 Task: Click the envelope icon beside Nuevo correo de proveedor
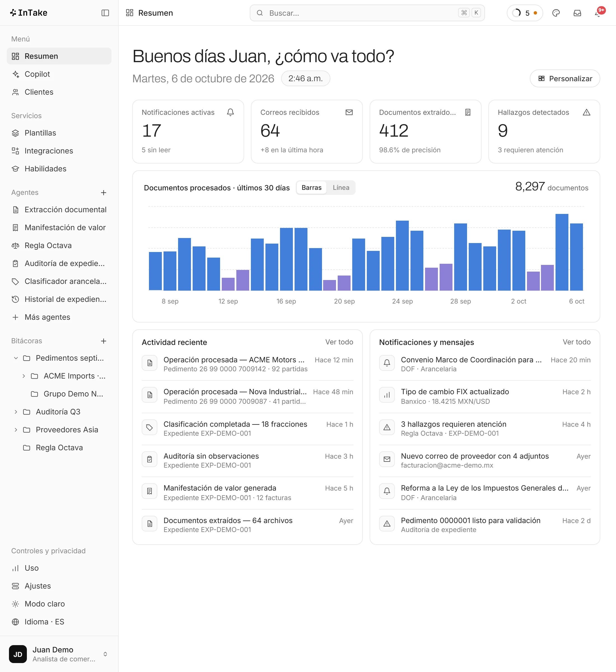387,459
